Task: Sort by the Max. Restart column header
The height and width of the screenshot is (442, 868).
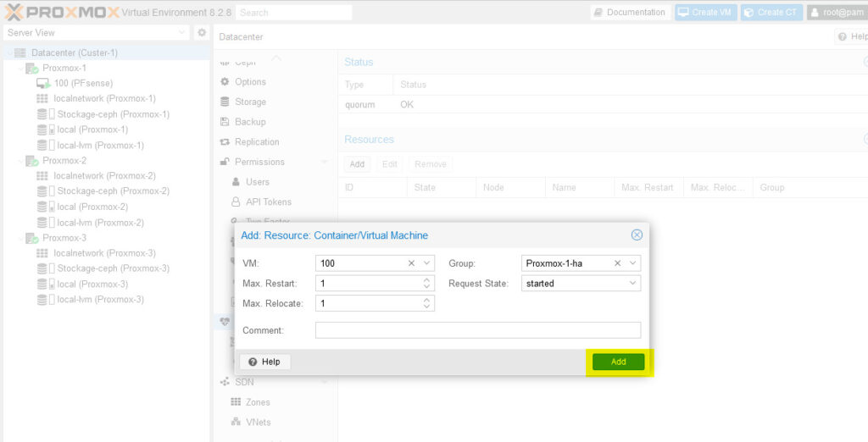Action: (x=648, y=187)
